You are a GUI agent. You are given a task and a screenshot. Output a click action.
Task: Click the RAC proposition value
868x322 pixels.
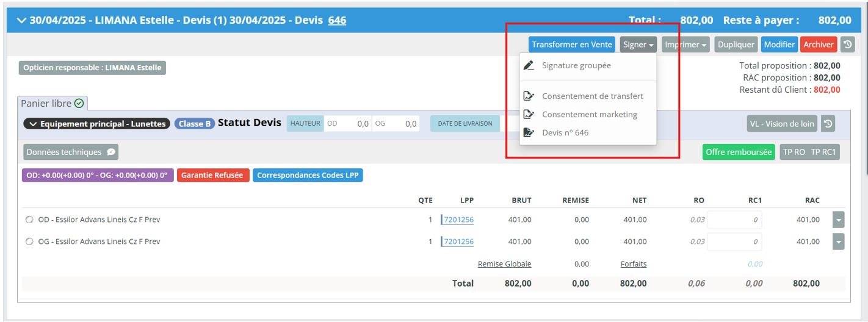click(826, 77)
